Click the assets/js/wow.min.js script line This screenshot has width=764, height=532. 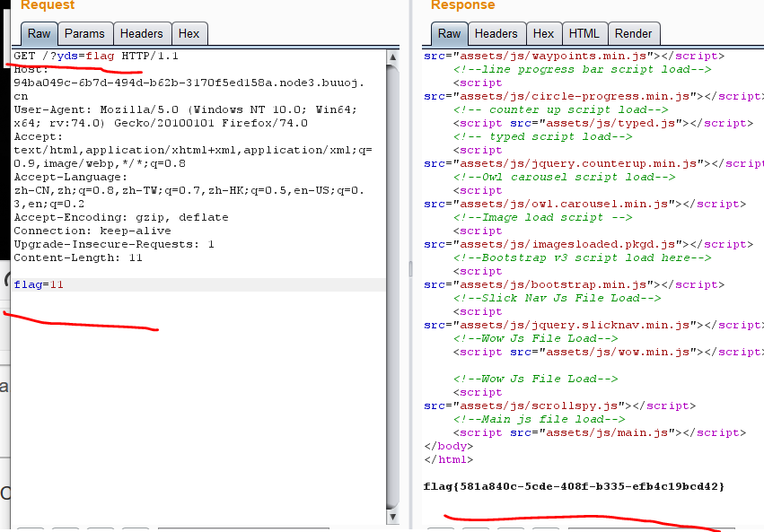[x=608, y=352]
